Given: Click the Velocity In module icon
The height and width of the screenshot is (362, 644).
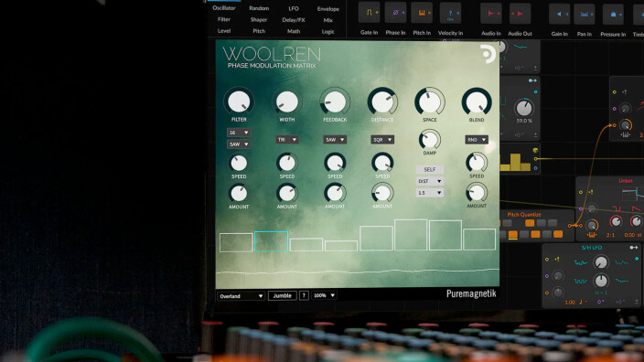Looking at the screenshot, I should (451, 14).
